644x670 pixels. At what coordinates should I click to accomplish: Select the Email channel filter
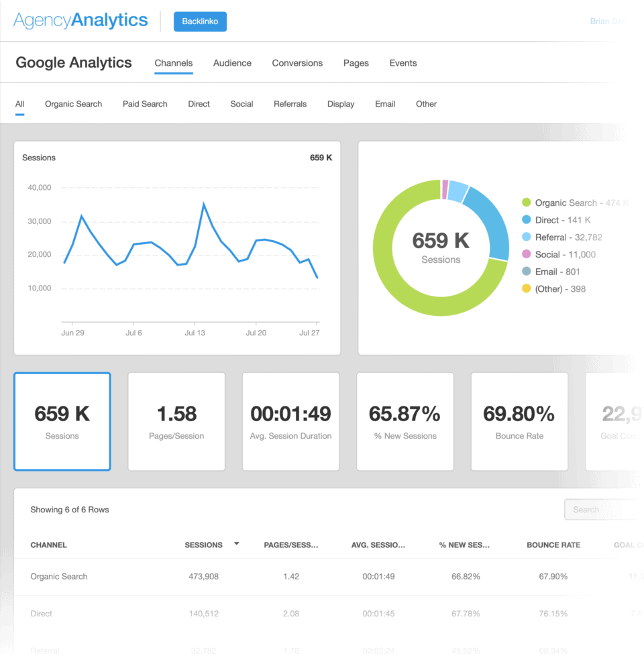tap(384, 104)
